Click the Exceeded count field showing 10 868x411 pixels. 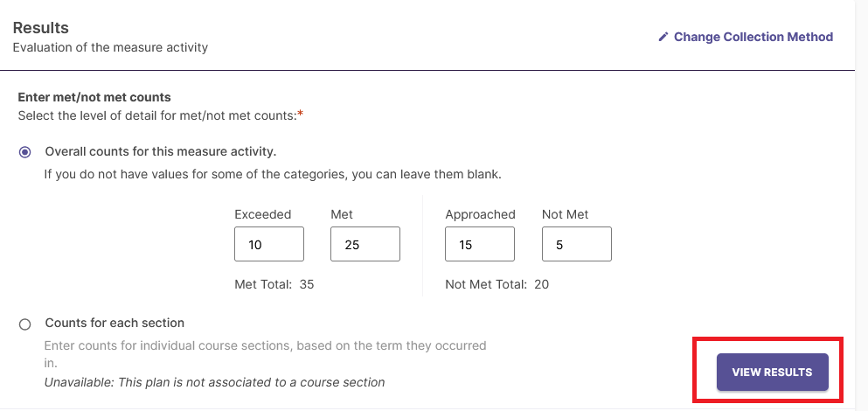(x=269, y=244)
